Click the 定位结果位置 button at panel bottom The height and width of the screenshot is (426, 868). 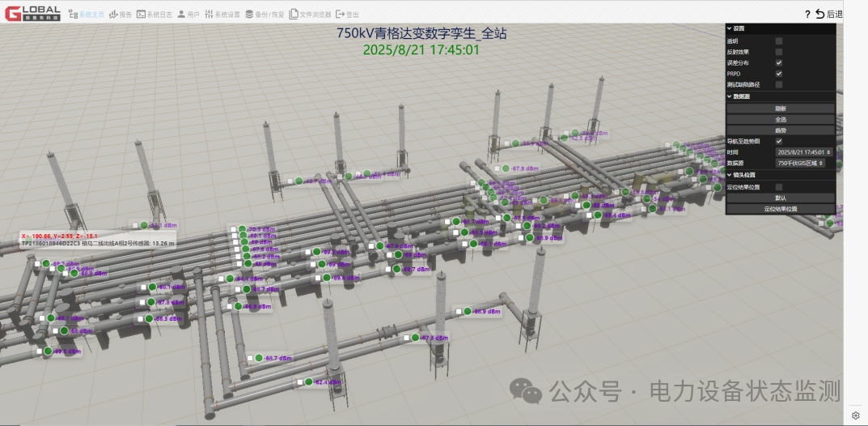[x=781, y=209]
